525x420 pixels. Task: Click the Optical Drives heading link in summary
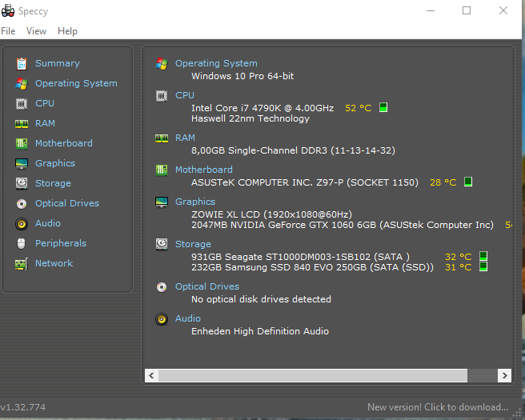tap(207, 286)
